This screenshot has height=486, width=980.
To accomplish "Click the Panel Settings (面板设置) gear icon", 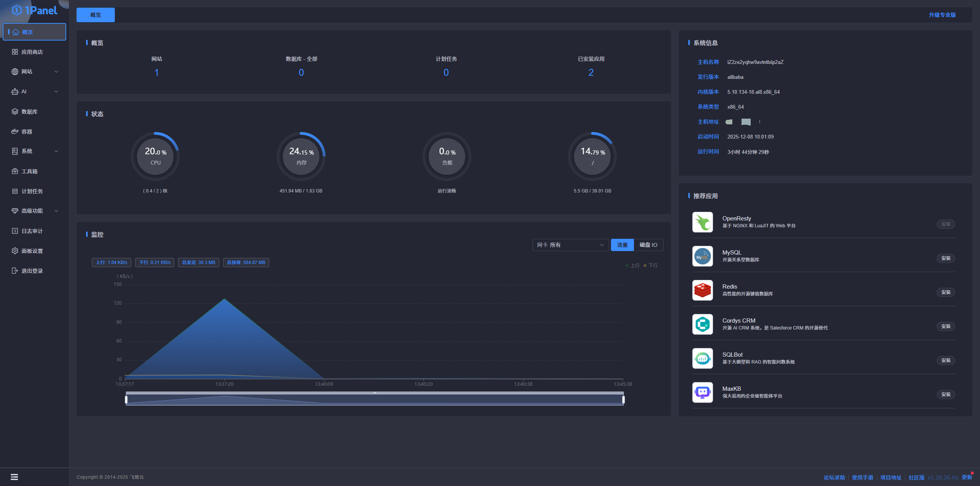I will click(x=15, y=251).
